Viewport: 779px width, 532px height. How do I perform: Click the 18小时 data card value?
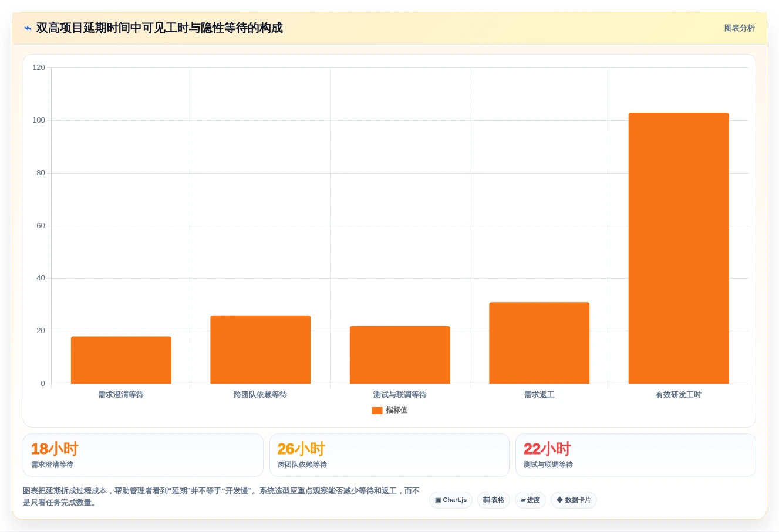coord(55,449)
